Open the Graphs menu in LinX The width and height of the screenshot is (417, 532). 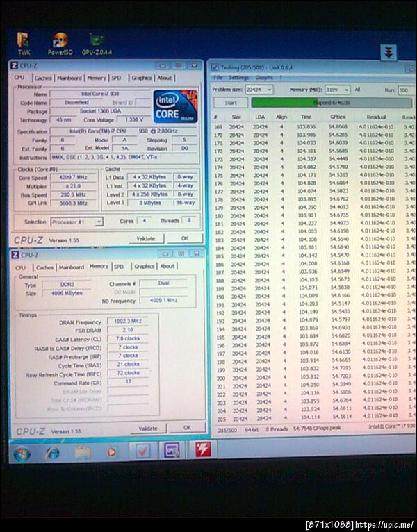tap(264, 78)
